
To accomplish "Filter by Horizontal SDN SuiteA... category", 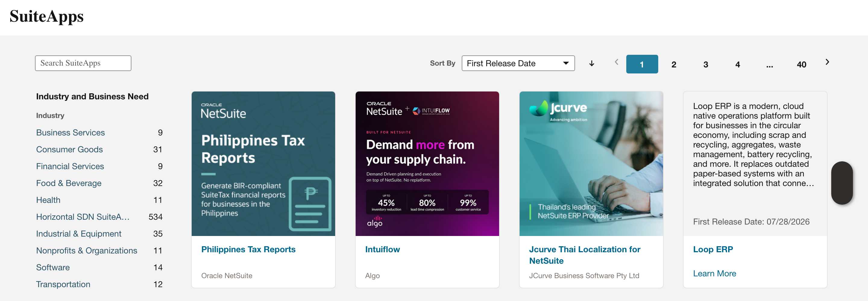I will click(83, 217).
